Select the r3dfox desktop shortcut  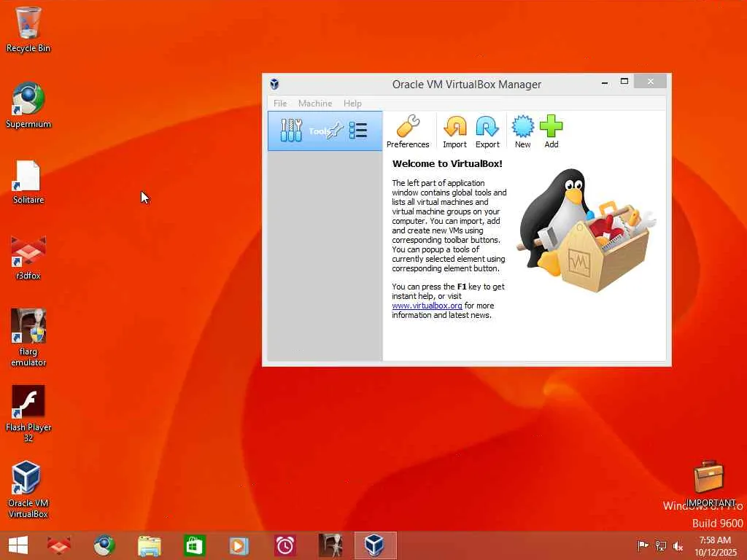pos(28,257)
